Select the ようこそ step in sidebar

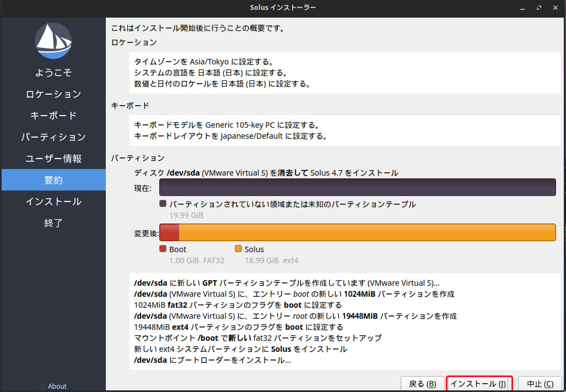(x=53, y=73)
